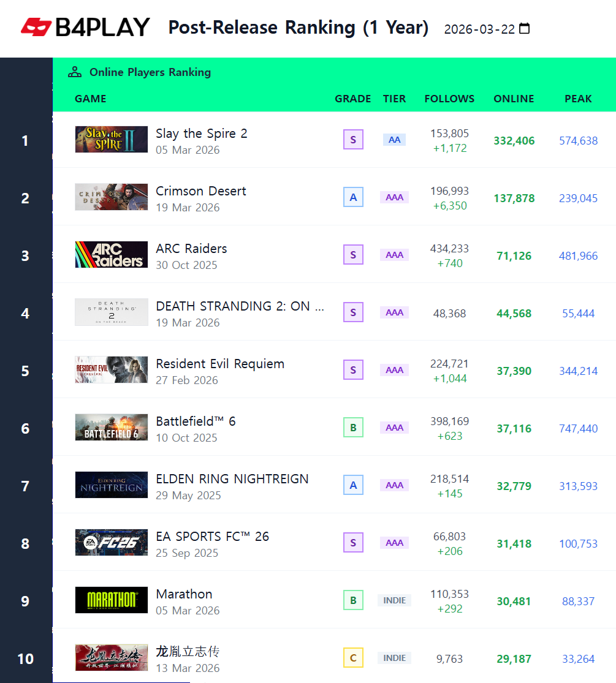Click the AAA tier tag for Resident Evil Requiem

[x=394, y=369]
